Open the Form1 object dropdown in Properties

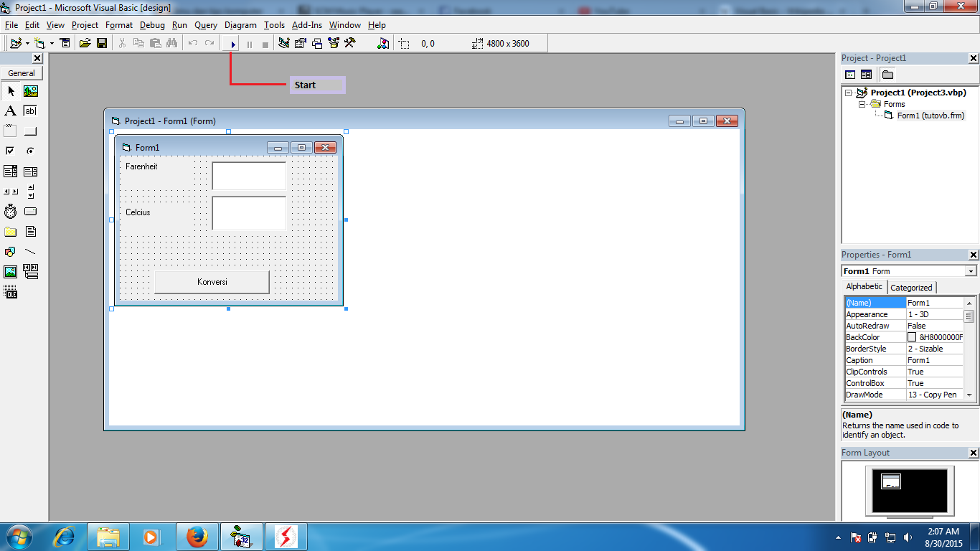971,271
